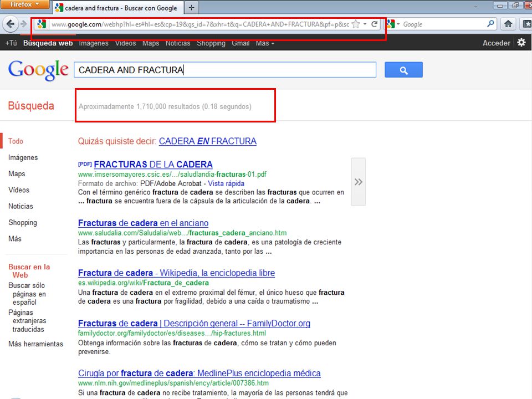The image size is (532, 399).
Task: Click result count text 'Aproximadamente 1,710,000 resultados'
Action: [139, 106]
